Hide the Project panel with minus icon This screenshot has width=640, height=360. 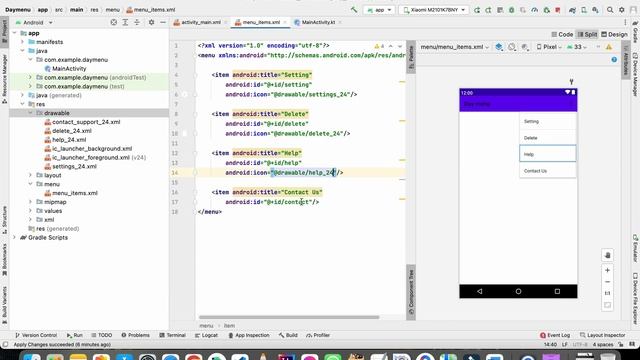(x=163, y=22)
